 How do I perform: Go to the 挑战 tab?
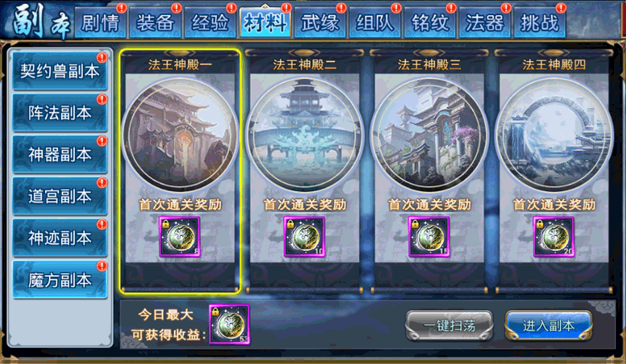point(540,23)
